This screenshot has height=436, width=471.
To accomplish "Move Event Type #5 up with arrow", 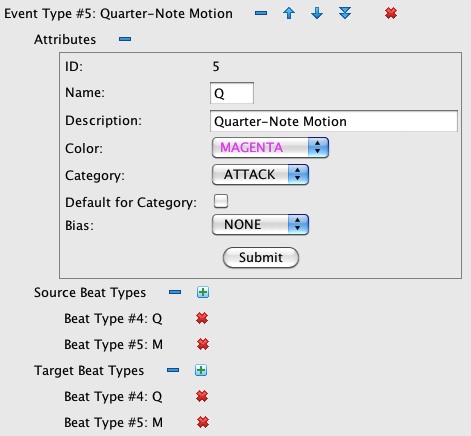I will point(289,13).
